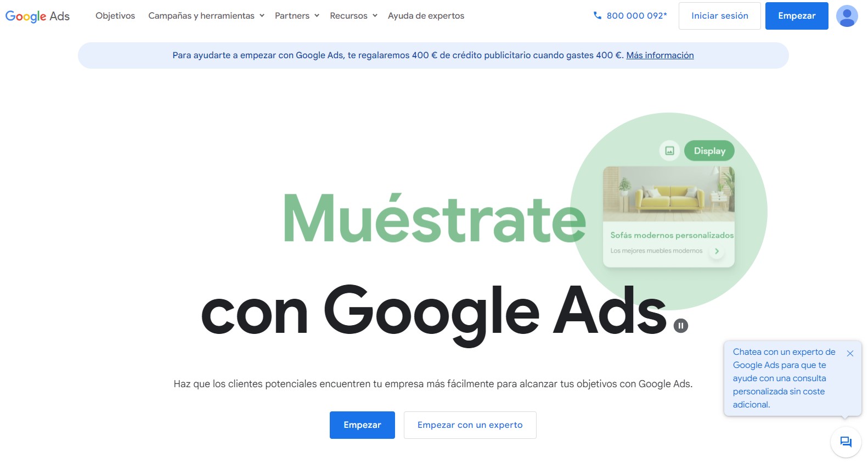The image size is (868, 463).
Task: Click the 'Chatea con un experto' tooltip text
Action: click(784, 378)
